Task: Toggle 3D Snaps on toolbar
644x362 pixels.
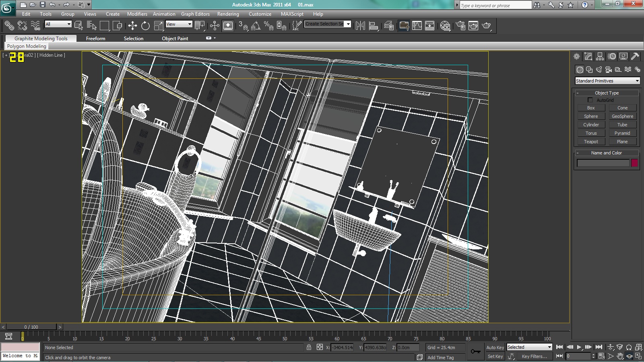Action: coord(243,26)
